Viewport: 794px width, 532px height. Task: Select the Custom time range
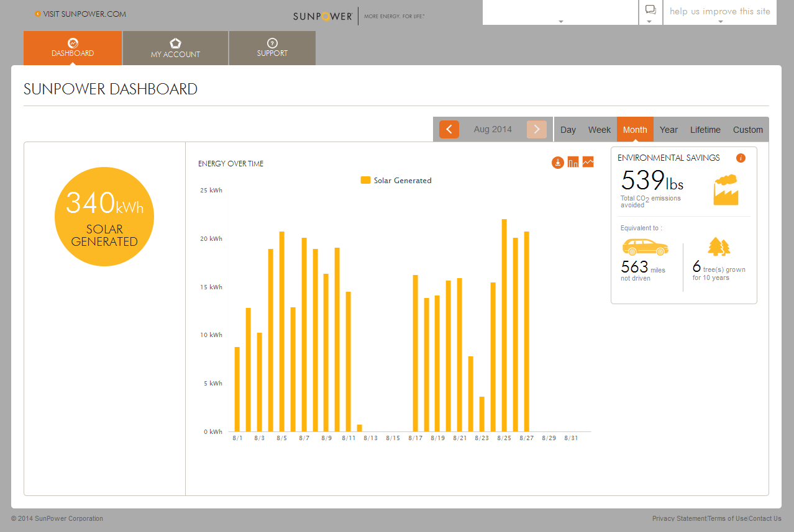tap(748, 130)
